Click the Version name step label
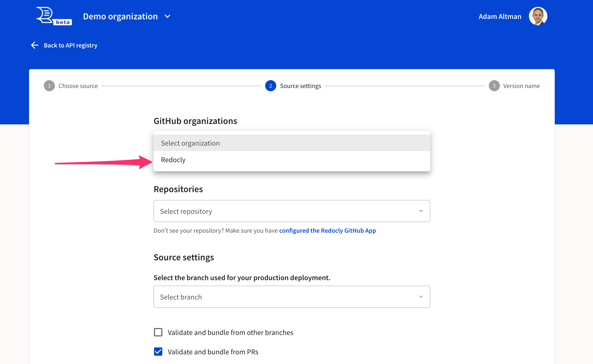The image size is (593, 364). pos(521,86)
